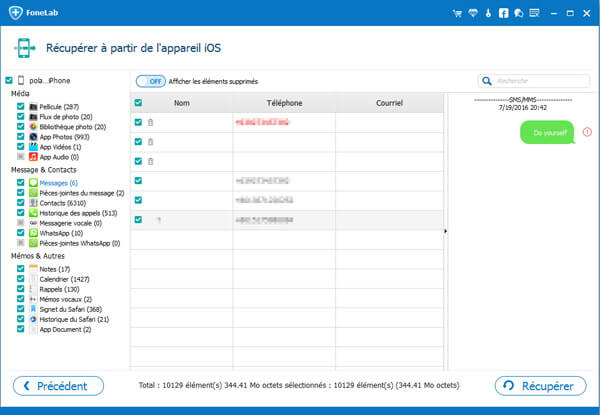Select App Document (2) category
The width and height of the screenshot is (600, 415).
(65, 329)
